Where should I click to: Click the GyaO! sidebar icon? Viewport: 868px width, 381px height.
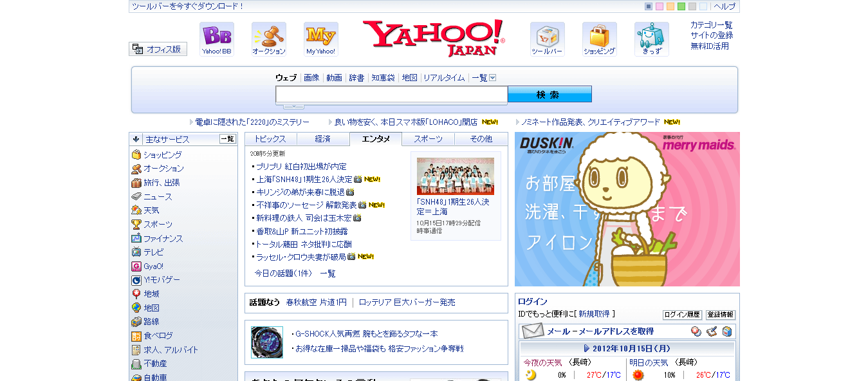[136, 266]
